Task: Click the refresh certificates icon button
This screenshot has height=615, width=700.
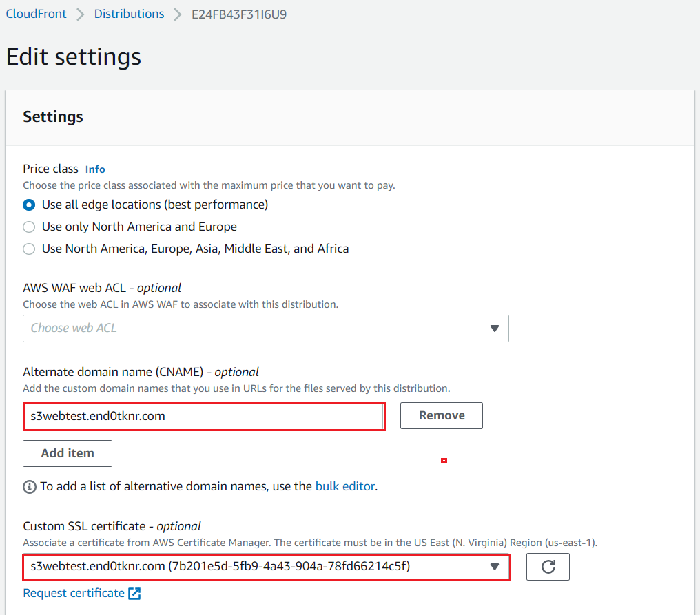Action: pos(548,567)
